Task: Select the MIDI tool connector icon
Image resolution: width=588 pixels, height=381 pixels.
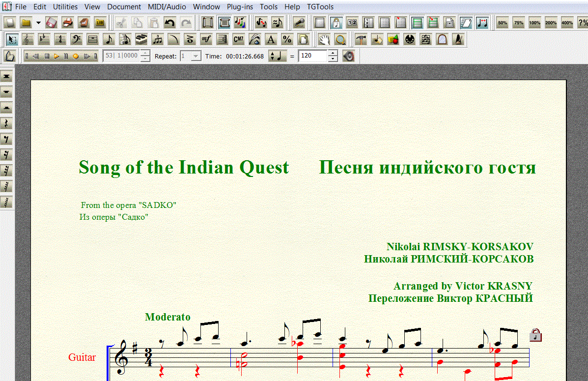Action: pos(410,39)
